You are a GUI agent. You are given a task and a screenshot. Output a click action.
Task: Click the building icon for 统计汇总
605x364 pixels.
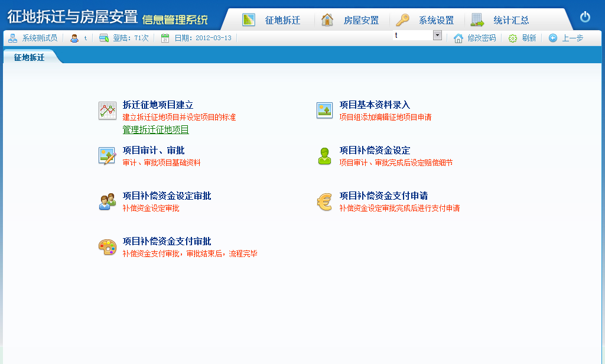point(477,19)
